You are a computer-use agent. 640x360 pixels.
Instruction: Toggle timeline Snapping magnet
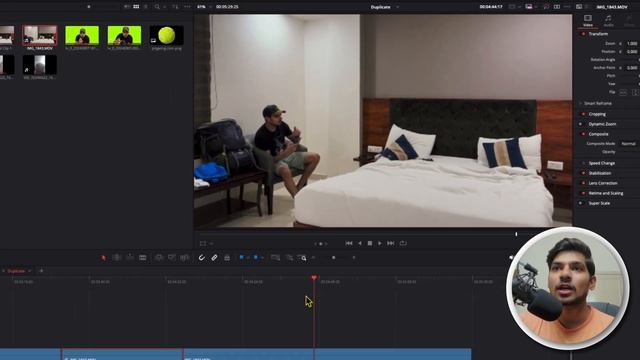(201, 258)
